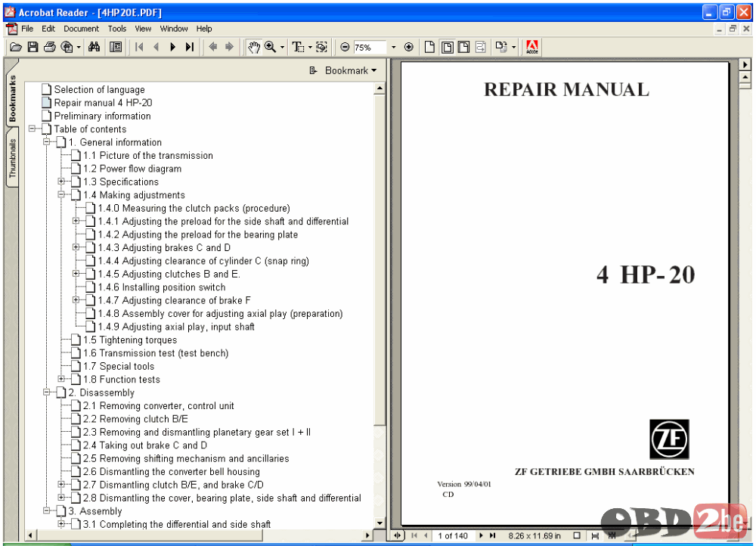Select Fit Width view icon
Image resolution: width=756 pixels, height=546 pixels.
[463, 47]
